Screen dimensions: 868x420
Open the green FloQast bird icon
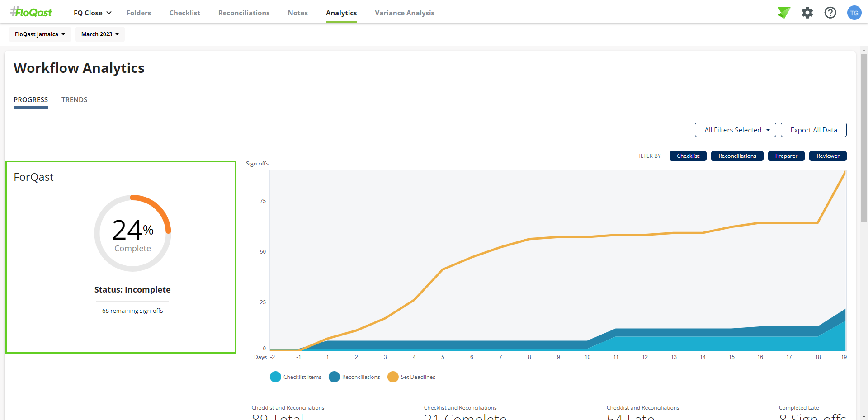(x=784, y=13)
